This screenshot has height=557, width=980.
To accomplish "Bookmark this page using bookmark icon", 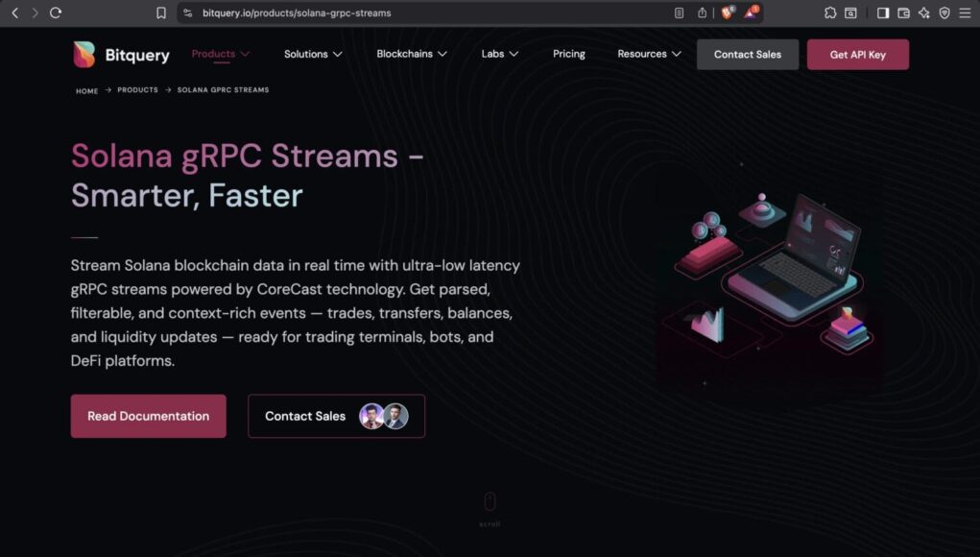I will (160, 12).
